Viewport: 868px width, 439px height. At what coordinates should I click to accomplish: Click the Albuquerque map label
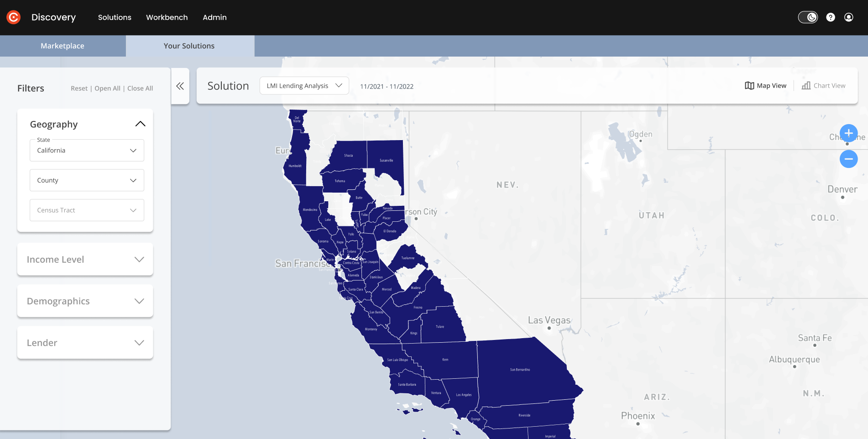pyautogui.click(x=795, y=360)
